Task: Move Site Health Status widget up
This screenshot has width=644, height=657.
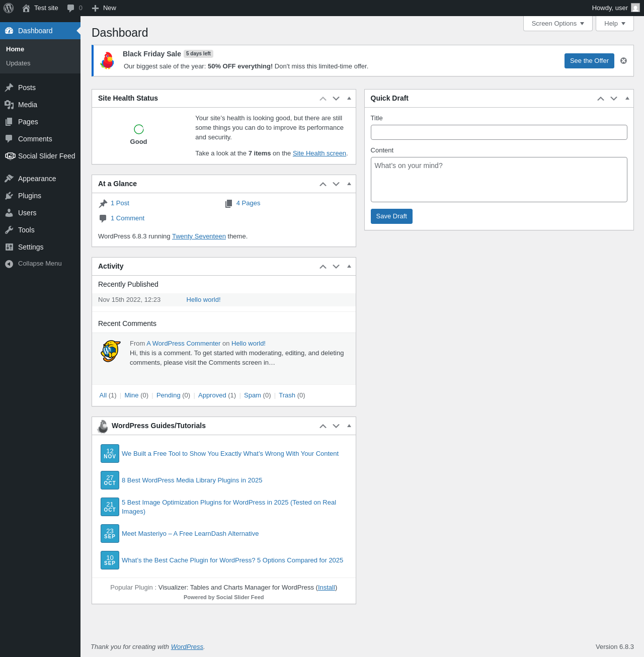Action: (x=323, y=99)
